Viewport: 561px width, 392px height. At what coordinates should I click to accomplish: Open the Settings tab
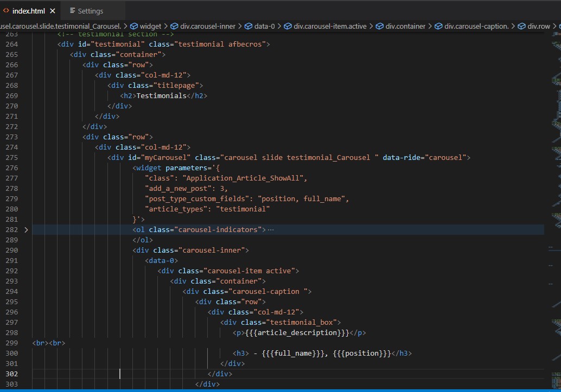tap(87, 11)
